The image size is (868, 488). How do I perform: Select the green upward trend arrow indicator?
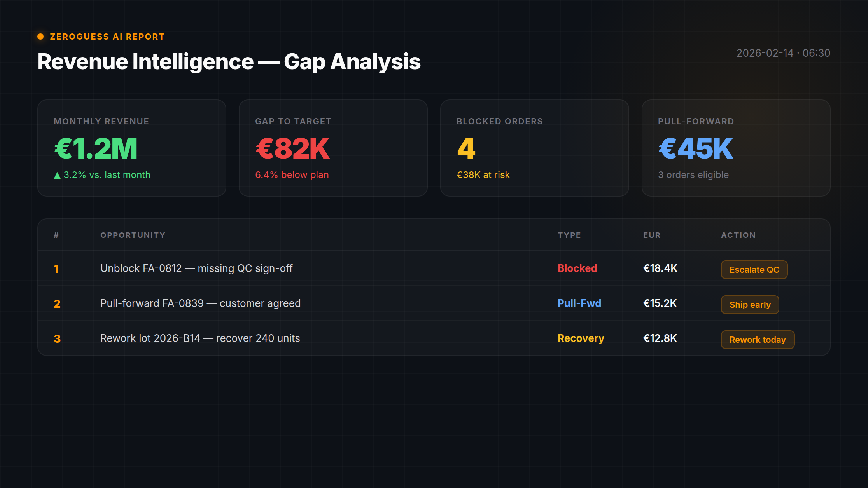(57, 174)
